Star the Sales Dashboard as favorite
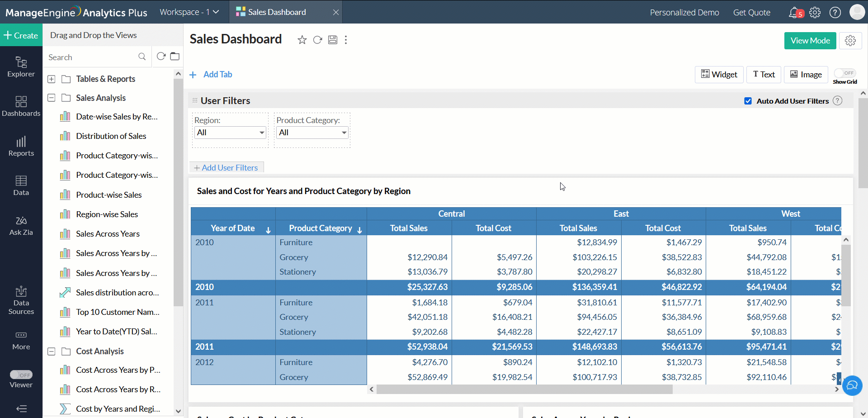This screenshot has width=868, height=418. tap(302, 40)
